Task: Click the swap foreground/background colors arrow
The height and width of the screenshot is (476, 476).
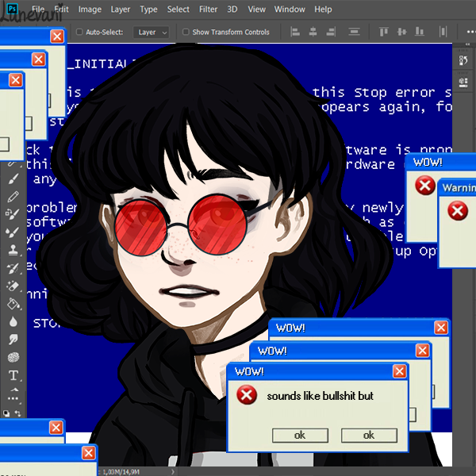Action: 18,413
